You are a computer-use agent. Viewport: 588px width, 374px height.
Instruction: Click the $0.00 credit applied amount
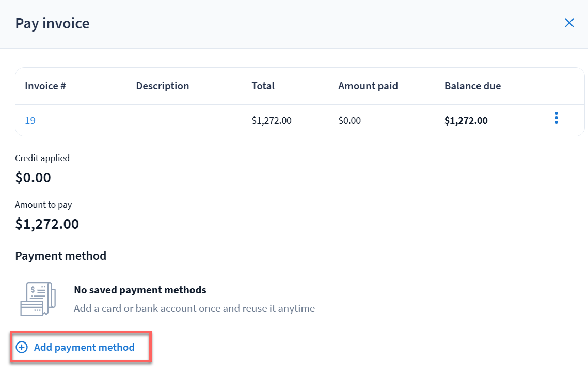click(x=33, y=178)
